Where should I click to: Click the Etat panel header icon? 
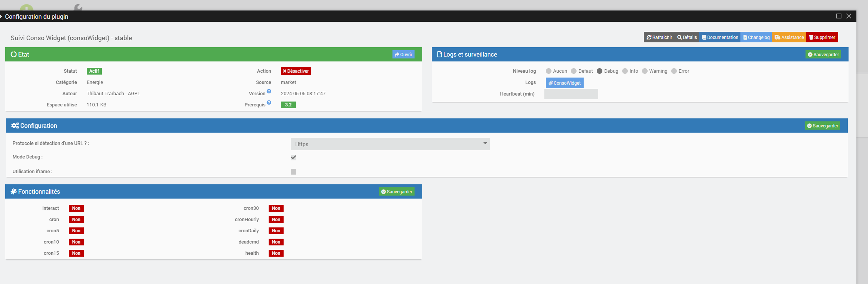pos(14,54)
